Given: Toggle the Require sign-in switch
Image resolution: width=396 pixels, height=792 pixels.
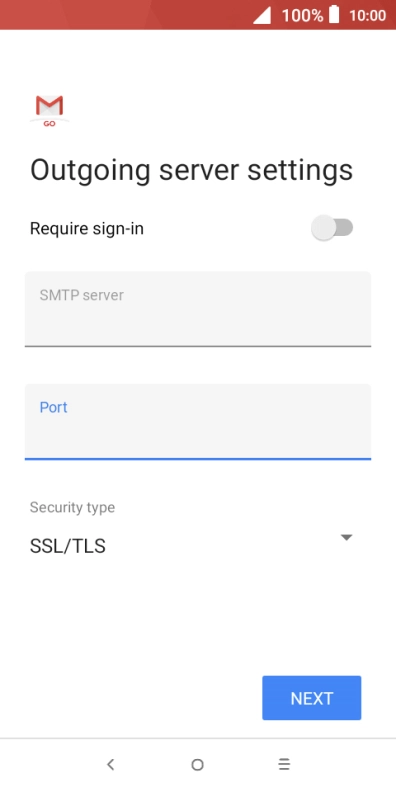Looking at the screenshot, I should click(x=332, y=228).
